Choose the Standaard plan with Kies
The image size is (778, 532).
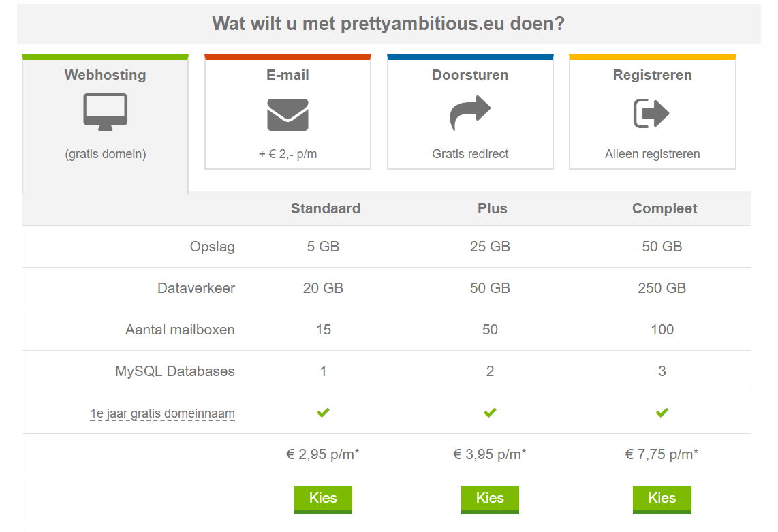(323, 499)
